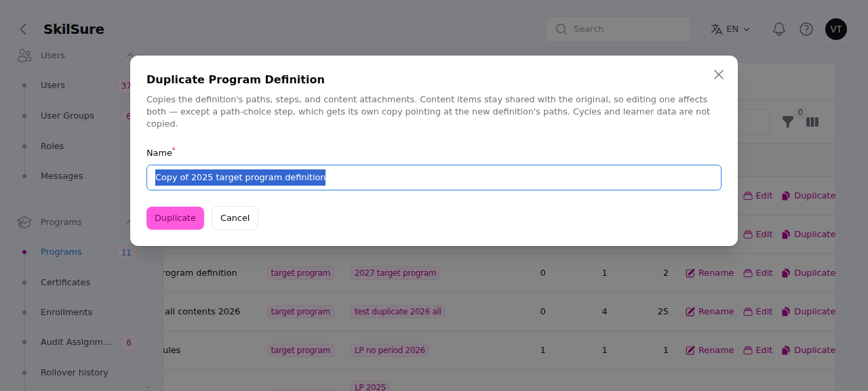Viewport: 868px width, 391px height.
Task: Click the LP no period 2026 tag
Action: 390,350
